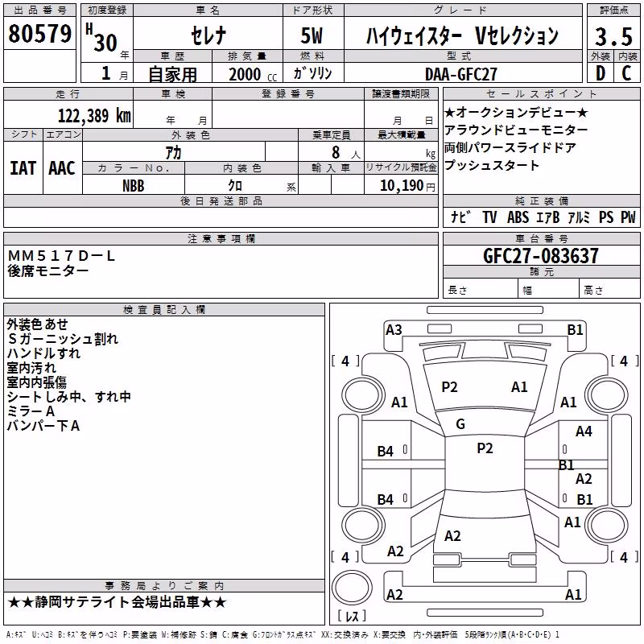Click the shift type IAT

tap(23, 168)
